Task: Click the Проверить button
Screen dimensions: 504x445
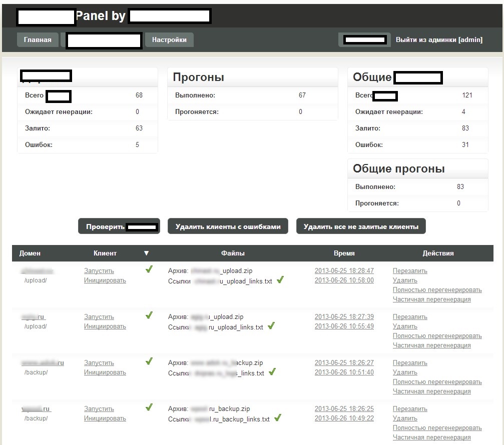Action: click(x=119, y=226)
